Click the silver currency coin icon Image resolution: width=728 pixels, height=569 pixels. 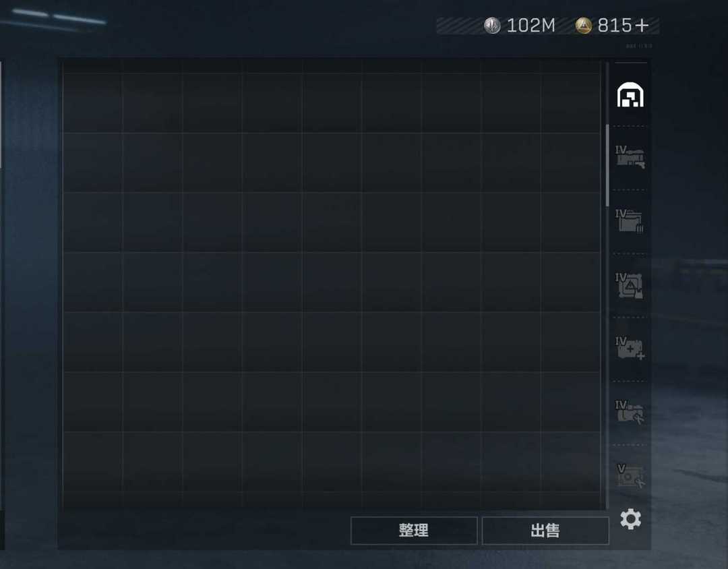coord(492,26)
